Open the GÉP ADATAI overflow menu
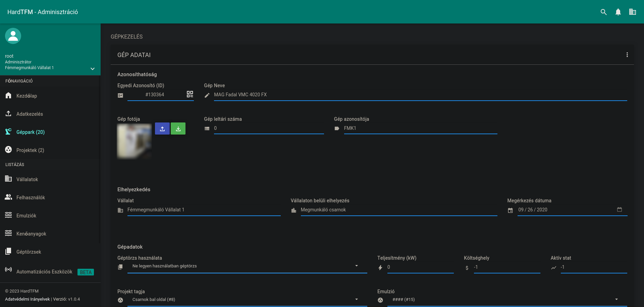 click(x=627, y=55)
